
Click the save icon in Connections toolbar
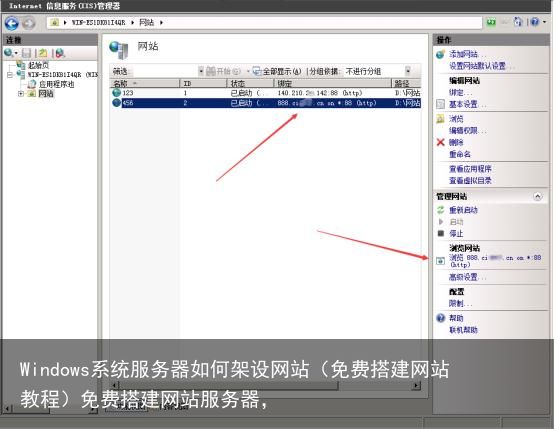coord(26,53)
